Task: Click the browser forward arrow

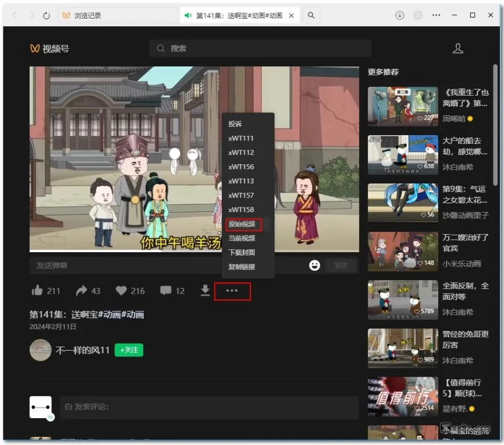Action: click(x=31, y=15)
